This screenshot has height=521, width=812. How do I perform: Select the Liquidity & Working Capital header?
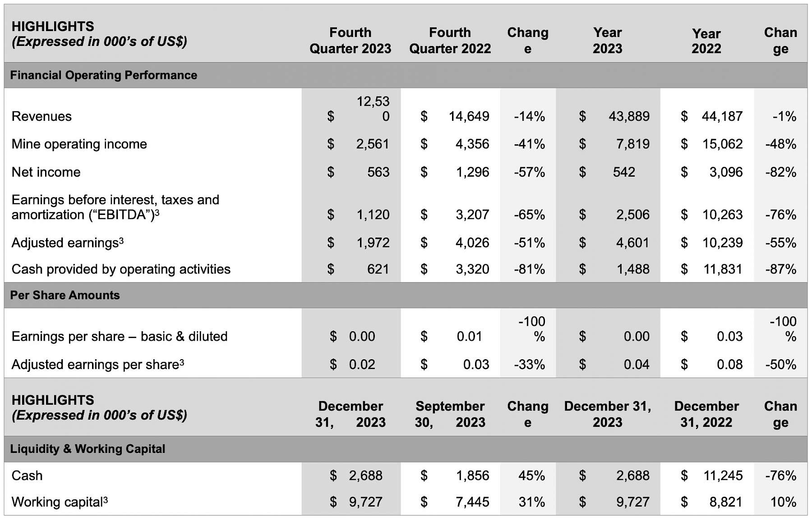pyautogui.click(x=88, y=449)
